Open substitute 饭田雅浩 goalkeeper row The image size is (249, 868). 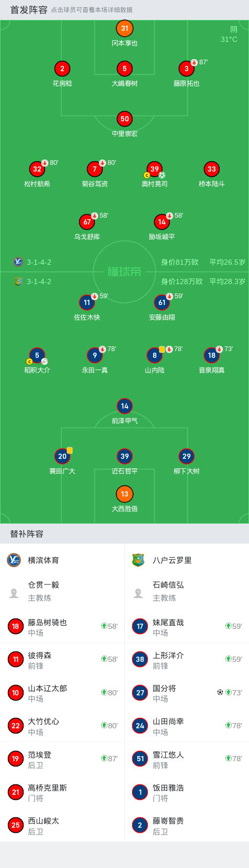187,792
